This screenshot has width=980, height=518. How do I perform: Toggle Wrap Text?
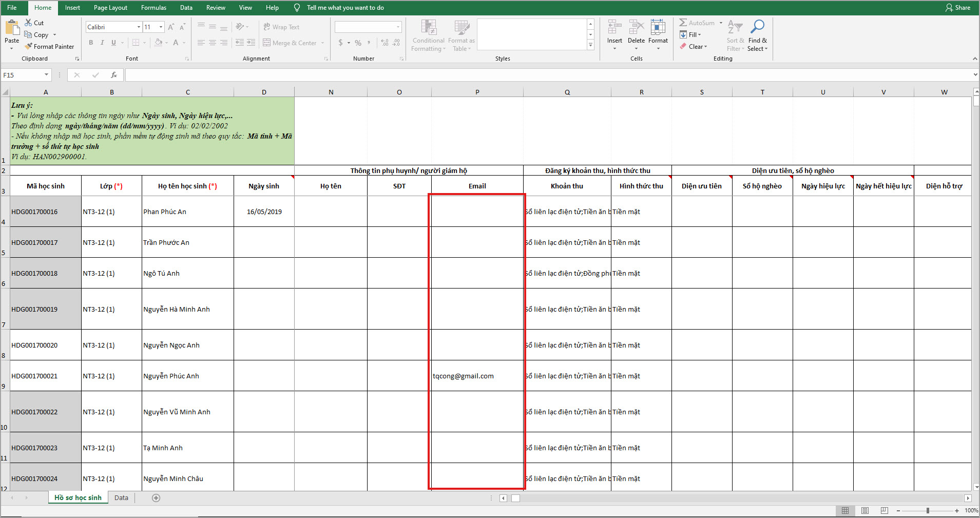(281, 27)
